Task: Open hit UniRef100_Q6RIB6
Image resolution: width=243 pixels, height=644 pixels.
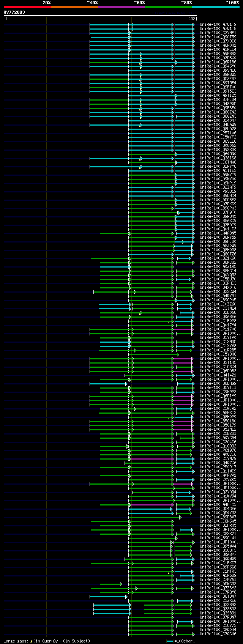Action: coord(218,62)
